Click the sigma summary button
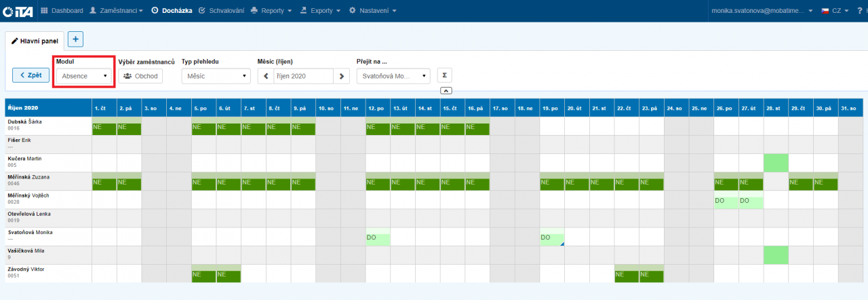868x300 pixels. click(444, 75)
